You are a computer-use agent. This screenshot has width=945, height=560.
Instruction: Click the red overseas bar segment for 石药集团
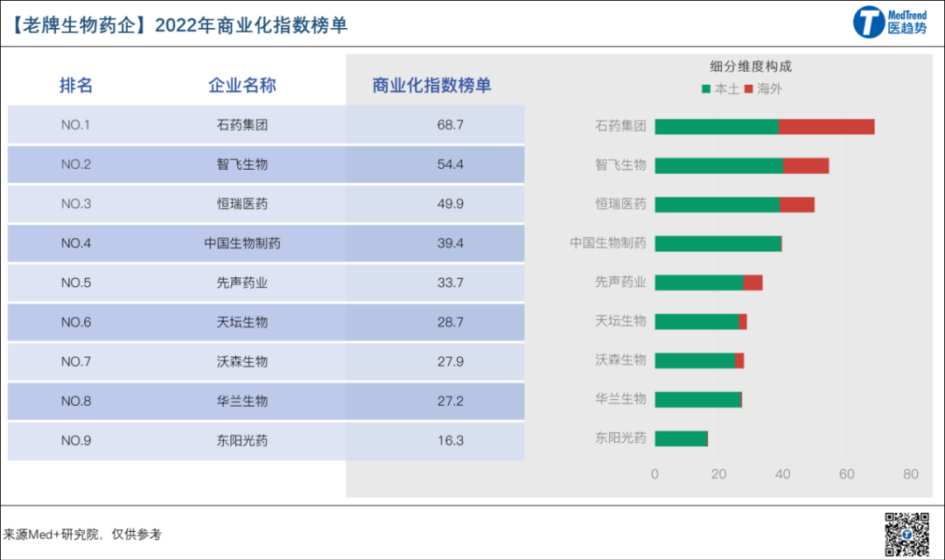click(826, 127)
